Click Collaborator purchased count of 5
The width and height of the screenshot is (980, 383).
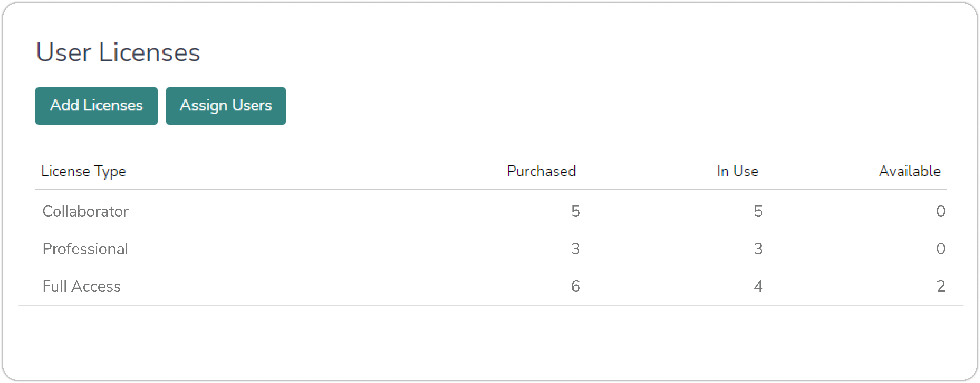[576, 211]
